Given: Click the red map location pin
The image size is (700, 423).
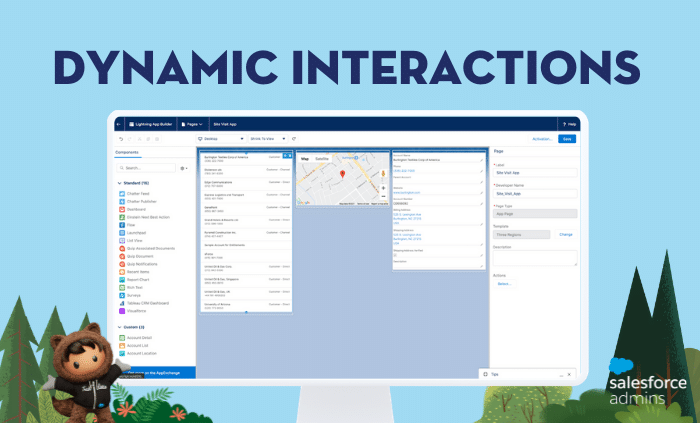Looking at the screenshot, I should (x=342, y=174).
